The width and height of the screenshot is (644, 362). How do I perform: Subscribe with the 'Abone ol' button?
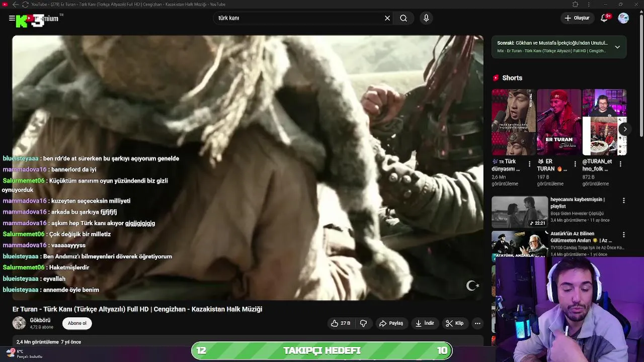pyautogui.click(x=77, y=323)
